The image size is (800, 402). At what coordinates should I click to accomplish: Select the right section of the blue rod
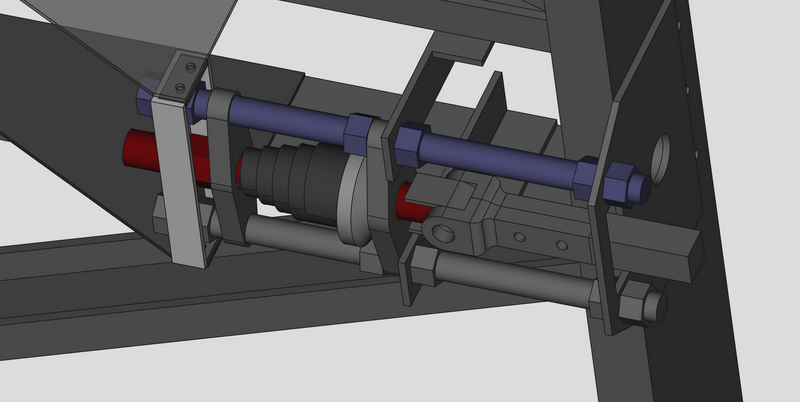(498, 159)
